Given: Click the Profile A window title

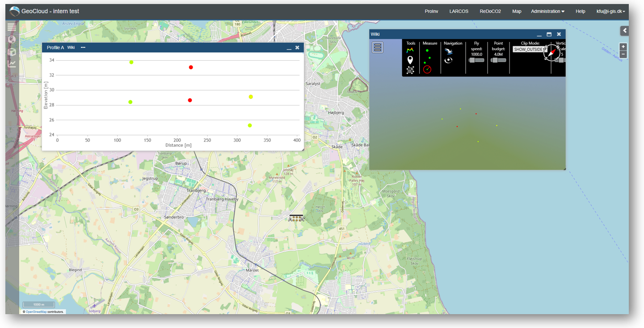Looking at the screenshot, I should point(55,47).
